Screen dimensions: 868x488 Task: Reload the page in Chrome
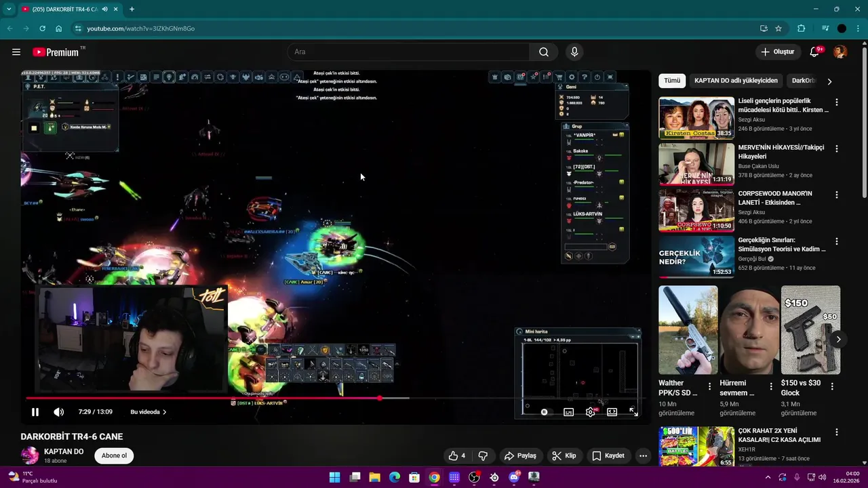point(42,28)
